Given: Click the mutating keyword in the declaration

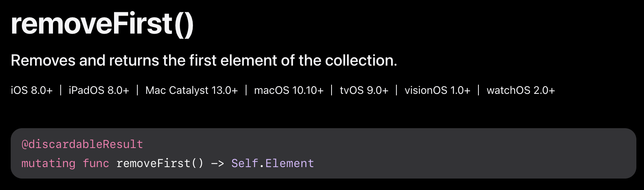Looking at the screenshot, I should (x=48, y=163).
